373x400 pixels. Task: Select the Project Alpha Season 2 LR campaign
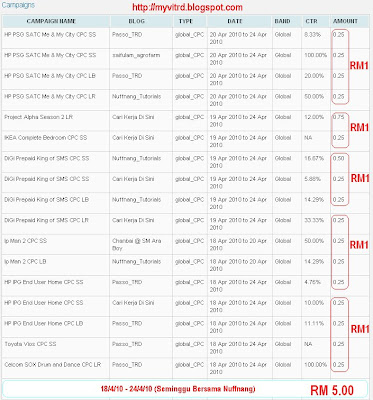point(38,117)
